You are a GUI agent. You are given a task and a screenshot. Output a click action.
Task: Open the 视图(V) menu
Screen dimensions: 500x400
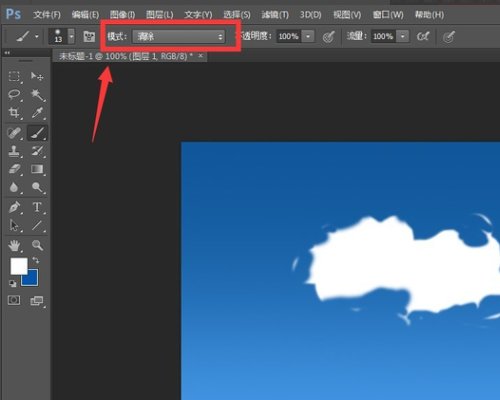click(x=347, y=15)
